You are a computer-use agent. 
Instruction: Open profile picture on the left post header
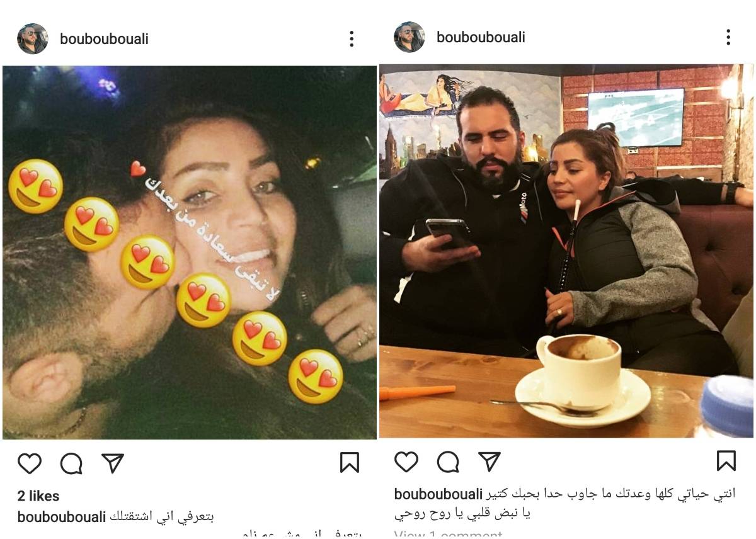click(32, 39)
